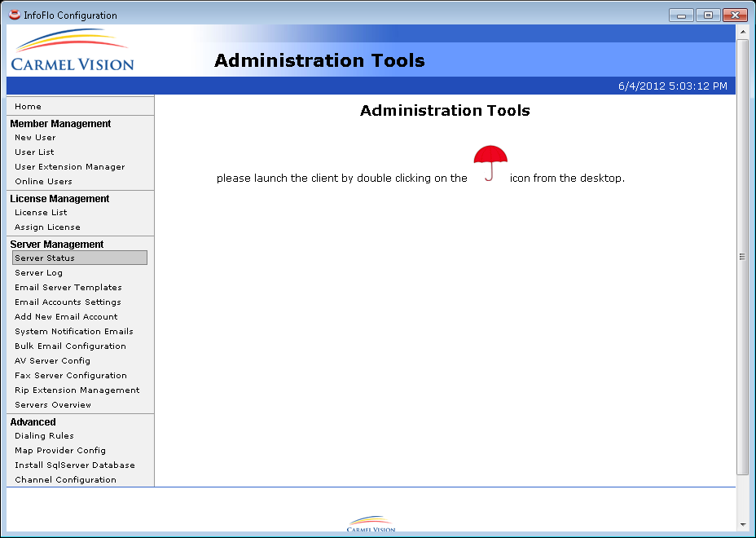756x538 pixels.
Task: Open Dialing Rules under Advanced
Action: 44,436
